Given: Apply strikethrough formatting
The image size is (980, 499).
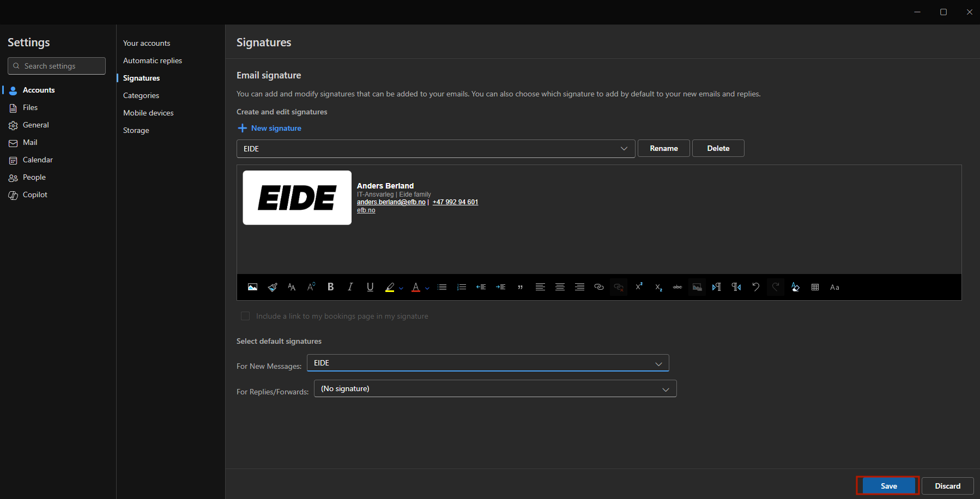Looking at the screenshot, I should pos(677,287).
